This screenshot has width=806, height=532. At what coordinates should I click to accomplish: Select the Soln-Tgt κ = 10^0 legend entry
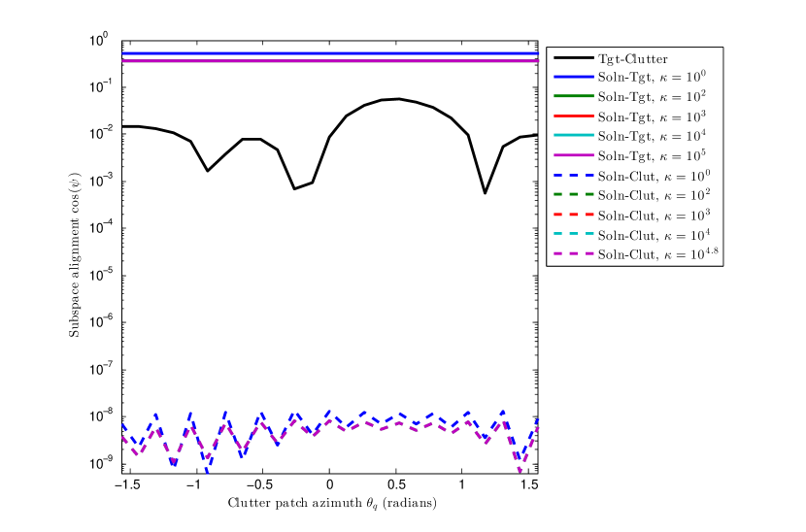652,77
